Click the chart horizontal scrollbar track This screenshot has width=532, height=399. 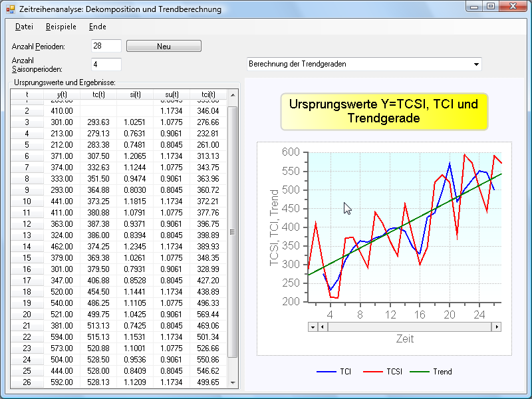(x=409, y=327)
